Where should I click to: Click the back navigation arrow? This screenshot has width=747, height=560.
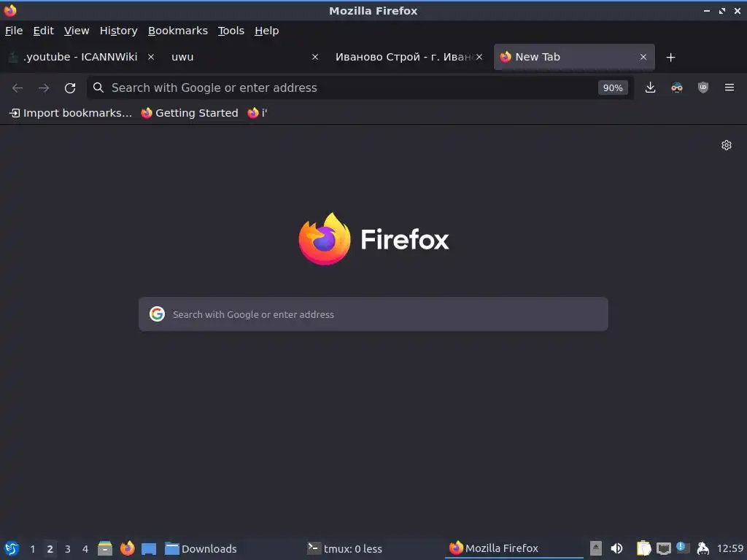click(18, 87)
